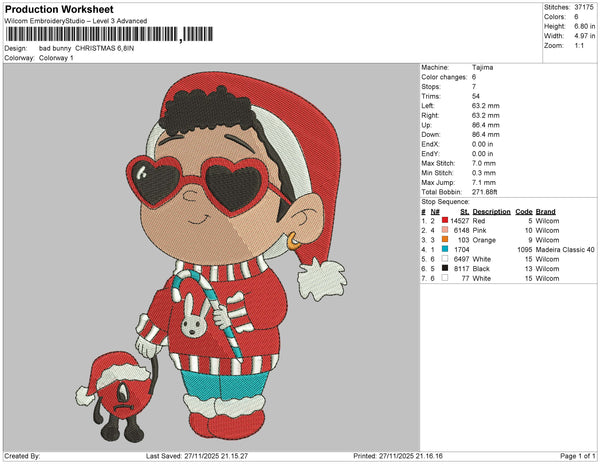Image resolution: width=600 pixels, height=464 pixels.
Task: Click the Machine value Tajima
Action: tap(481, 67)
